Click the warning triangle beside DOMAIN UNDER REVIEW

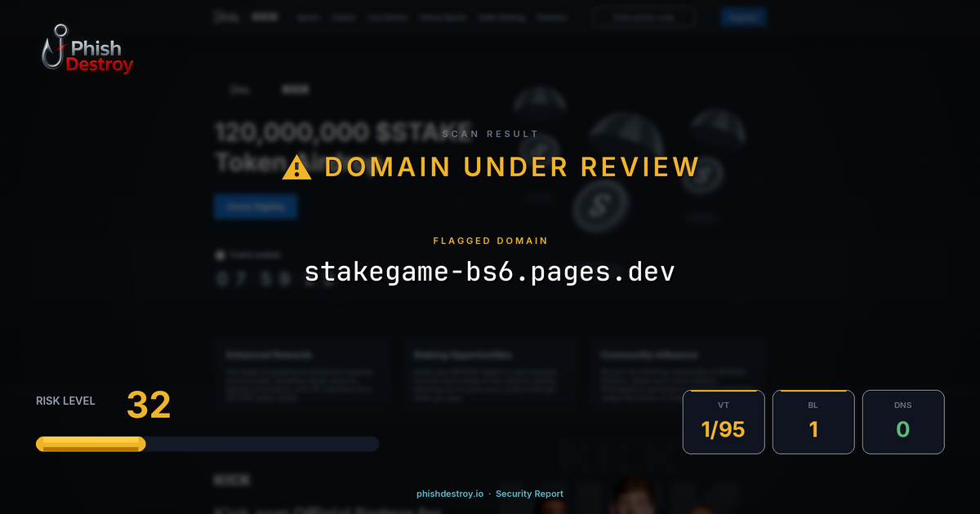pos(296,166)
